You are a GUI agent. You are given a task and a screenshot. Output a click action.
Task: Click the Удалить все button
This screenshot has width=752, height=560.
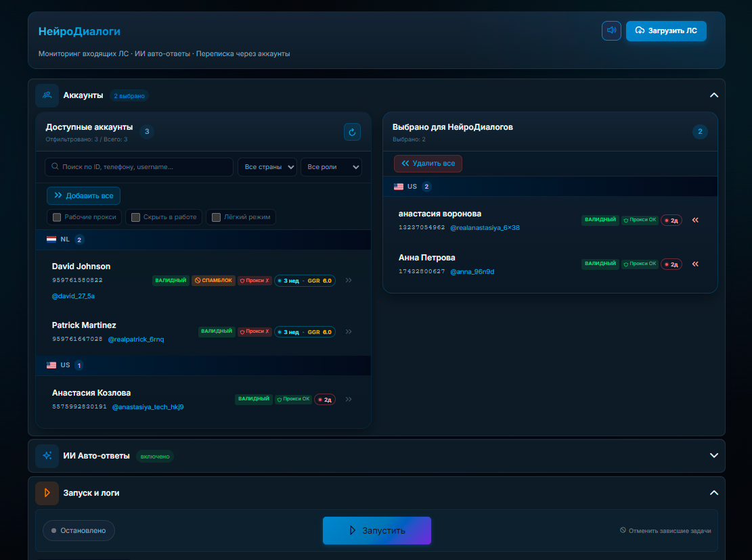point(428,164)
